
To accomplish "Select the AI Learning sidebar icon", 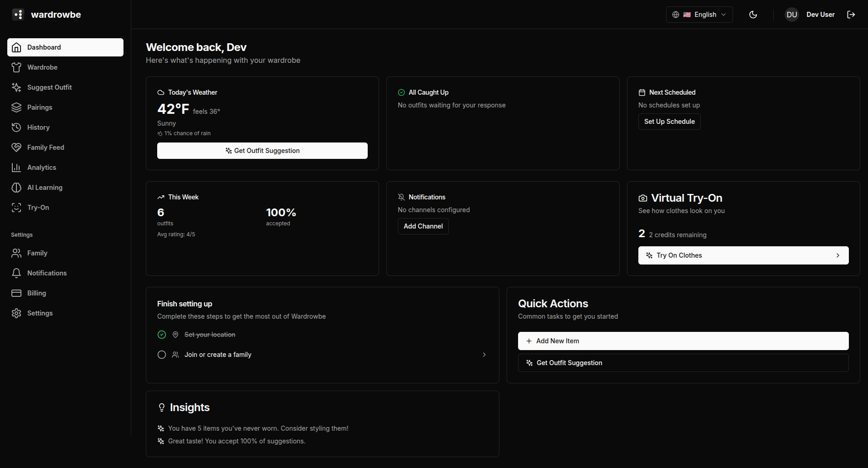I will [16, 187].
